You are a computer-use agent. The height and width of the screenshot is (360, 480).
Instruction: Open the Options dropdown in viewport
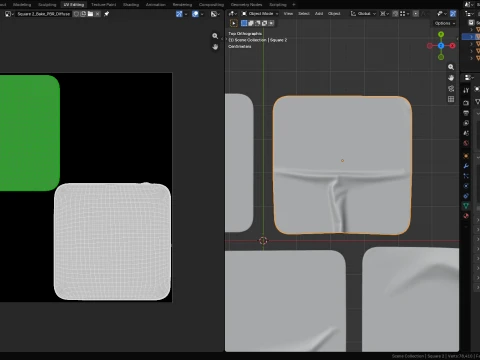[x=445, y=23]
